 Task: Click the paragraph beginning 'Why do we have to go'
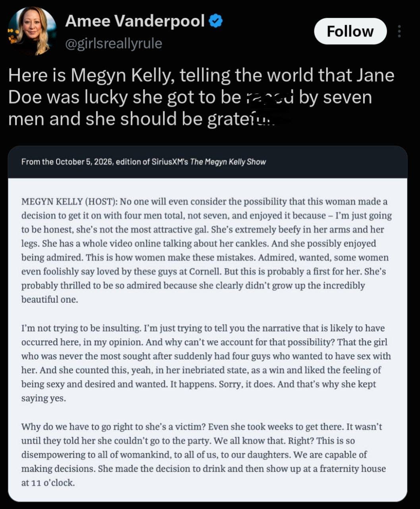pos(203,455)
